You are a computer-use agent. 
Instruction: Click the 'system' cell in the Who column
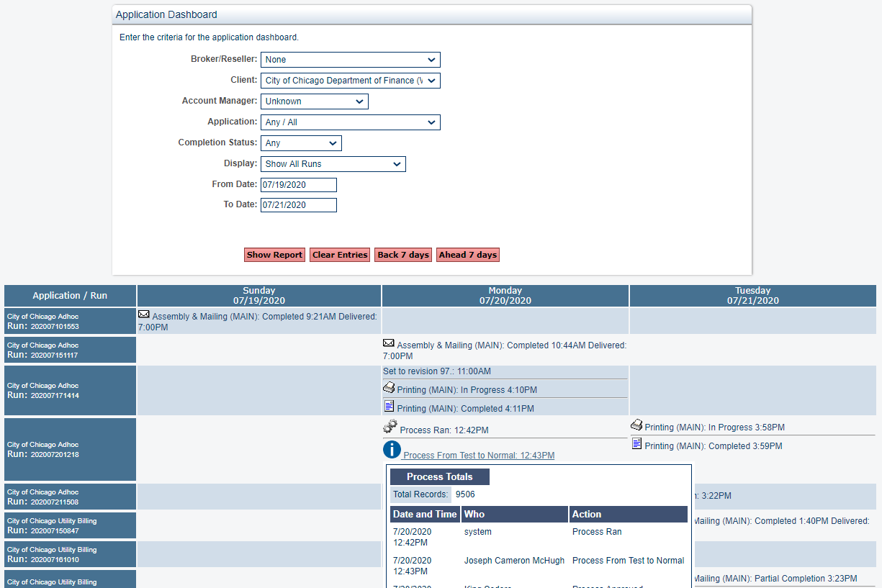[478, 532]
